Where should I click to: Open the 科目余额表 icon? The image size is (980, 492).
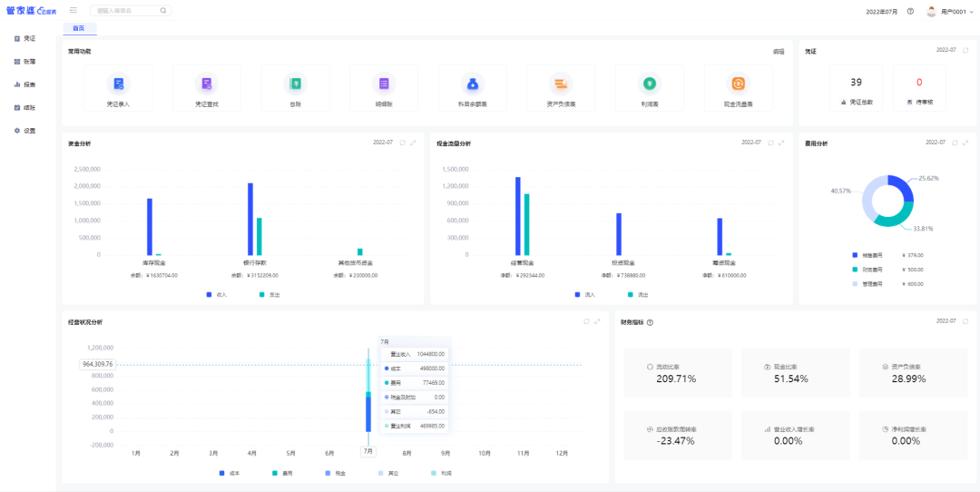pos(473,84)
